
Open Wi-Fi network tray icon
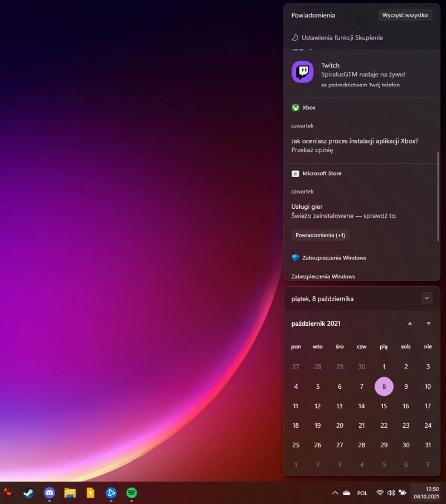coord(380,493)
